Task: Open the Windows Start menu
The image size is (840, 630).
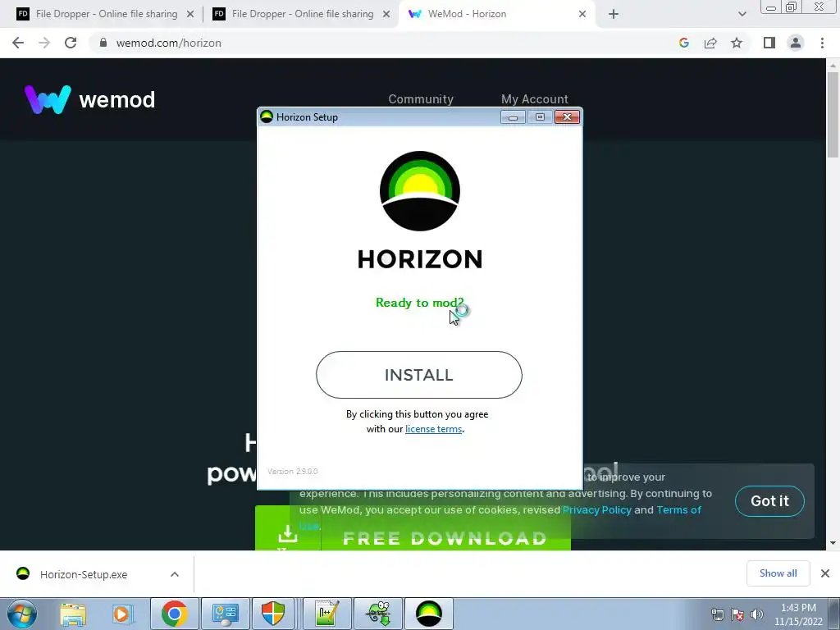Action: [21, 614]
